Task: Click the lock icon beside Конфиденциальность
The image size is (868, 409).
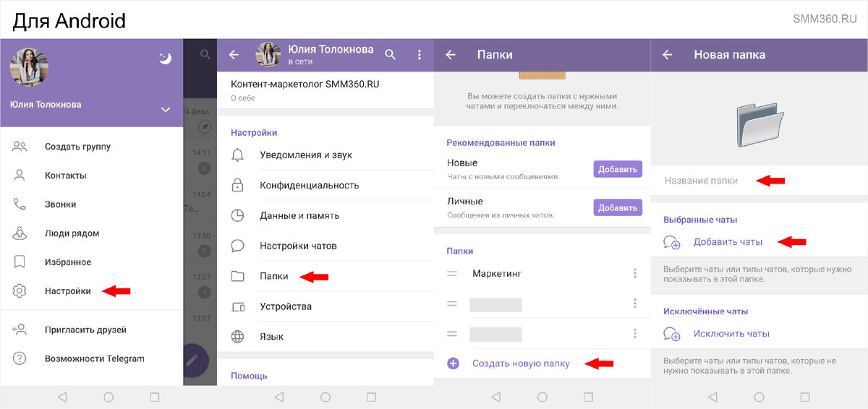Action: pyautogui.click(x=237, y=185)
